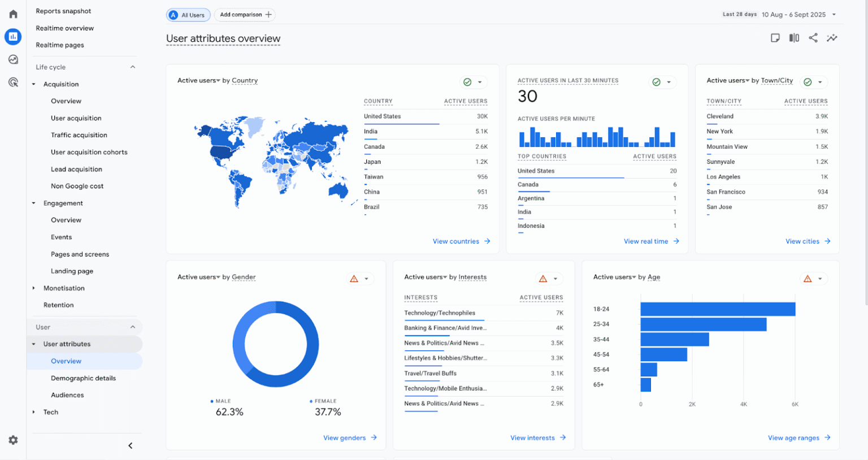The image size is (868, 460).
Task: Open the Explore section icon
Action: [13, 59]
